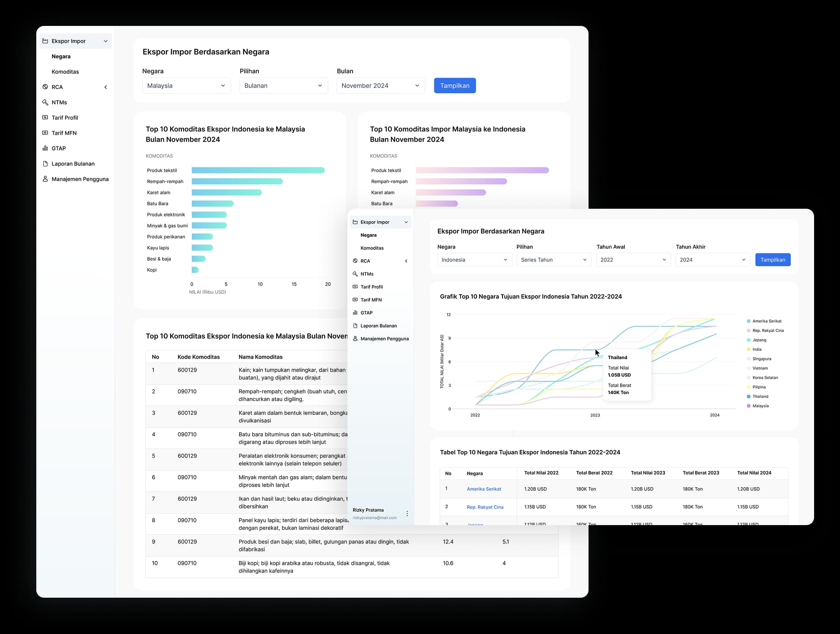Viewport: 840px width, 634px height.
Task: Open the Pilihan dropdown showing Bulanan
Action: [283, 86]
